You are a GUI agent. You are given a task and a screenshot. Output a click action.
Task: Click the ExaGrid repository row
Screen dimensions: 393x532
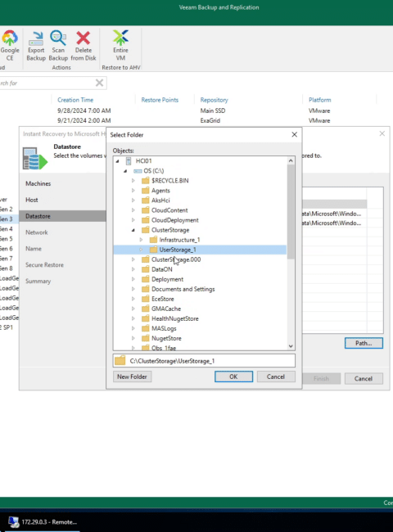pos(210,120)
